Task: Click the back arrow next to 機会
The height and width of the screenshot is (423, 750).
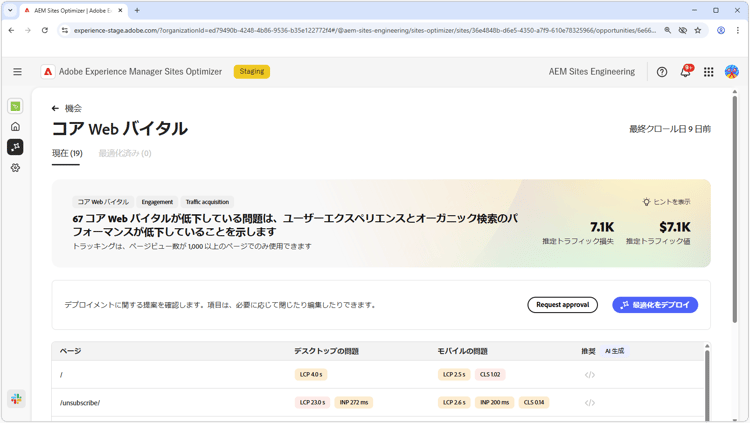Action: coord(55,109)
